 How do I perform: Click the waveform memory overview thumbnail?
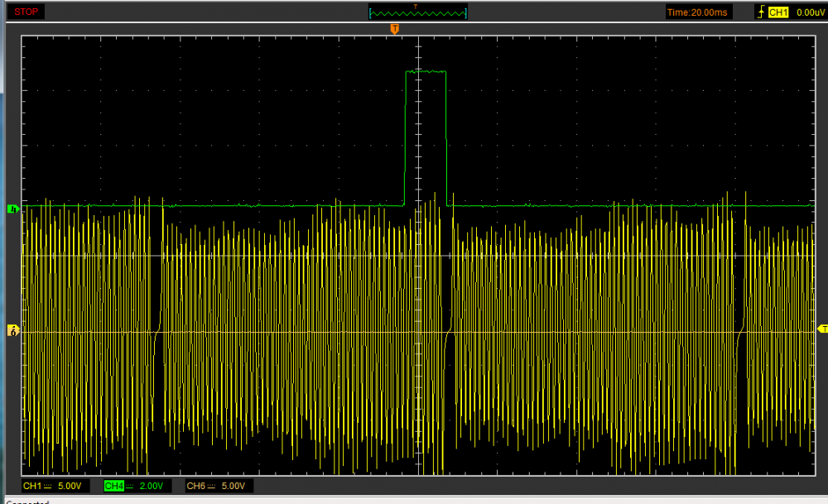418,12
